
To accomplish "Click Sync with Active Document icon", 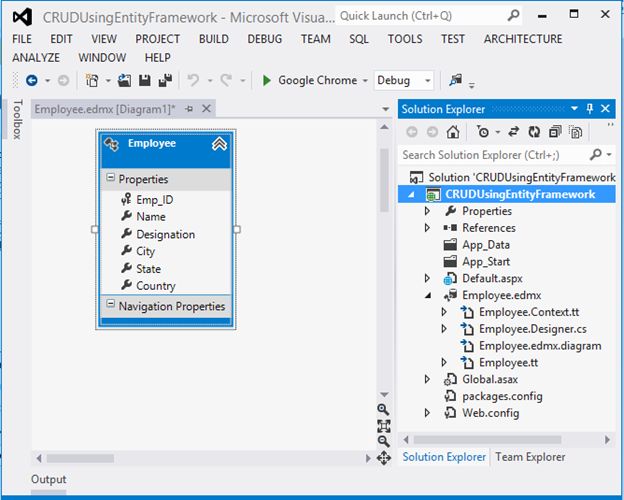I will (514, 132).
